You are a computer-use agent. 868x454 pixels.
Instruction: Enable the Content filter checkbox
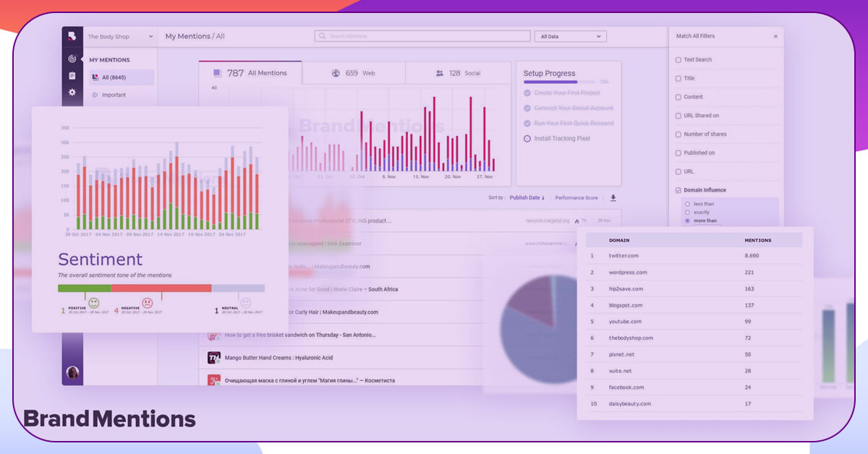coord(678,97)
